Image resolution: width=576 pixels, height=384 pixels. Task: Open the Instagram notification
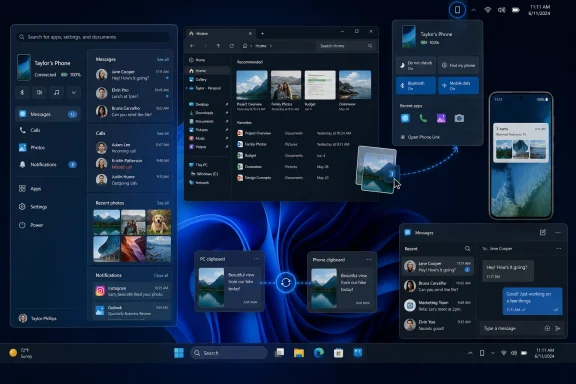point(132,291)
